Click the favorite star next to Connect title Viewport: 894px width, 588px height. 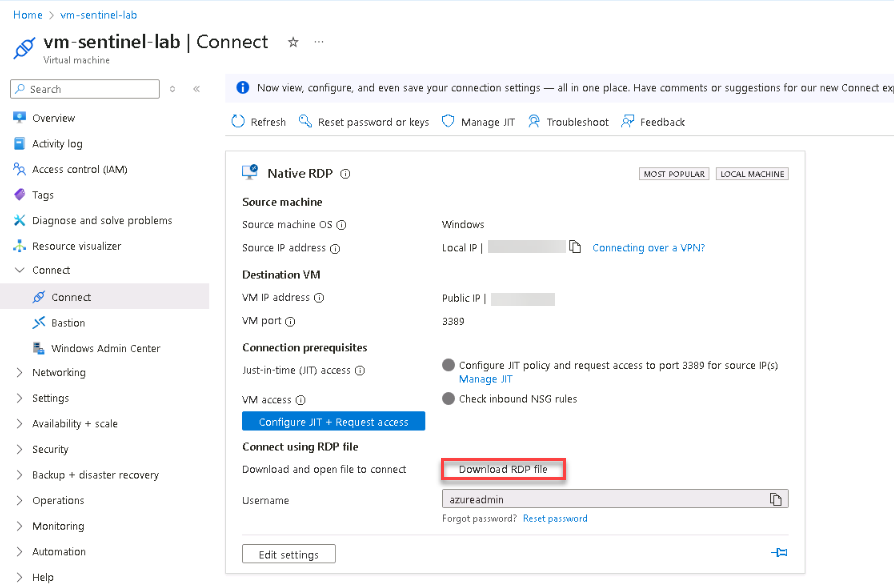(293, 42)
